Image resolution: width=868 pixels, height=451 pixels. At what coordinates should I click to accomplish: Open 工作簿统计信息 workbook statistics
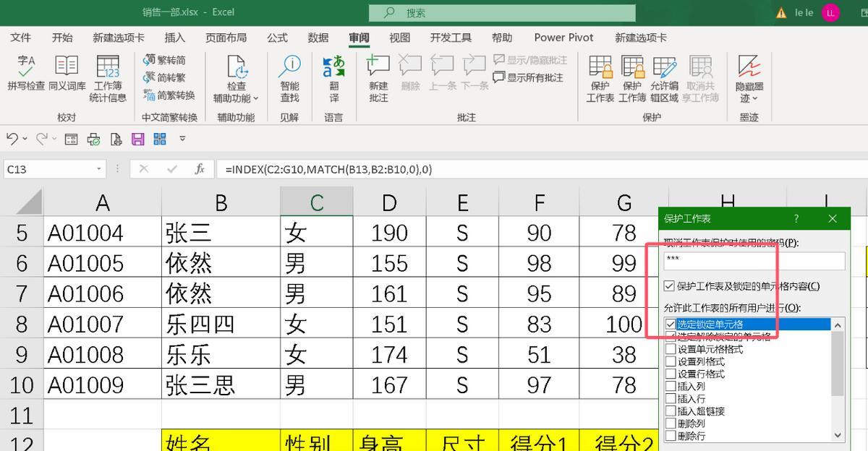click(108, 78)
